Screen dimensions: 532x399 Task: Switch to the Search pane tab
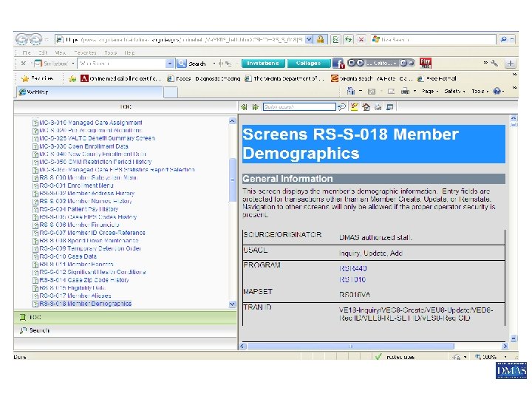(x=125, y=330)
